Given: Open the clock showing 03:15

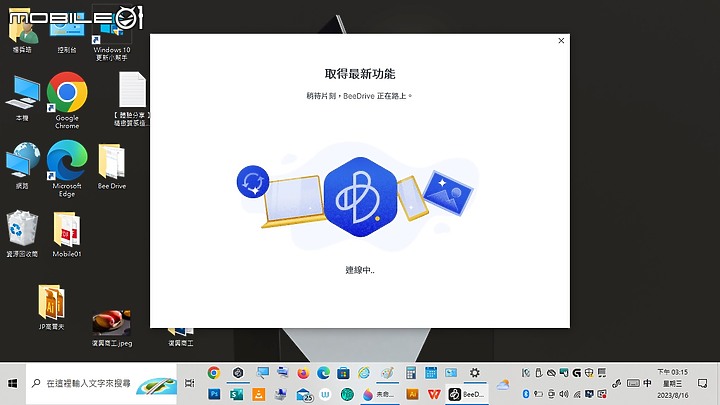Looking at the screenshot, I should coord(672,383).
